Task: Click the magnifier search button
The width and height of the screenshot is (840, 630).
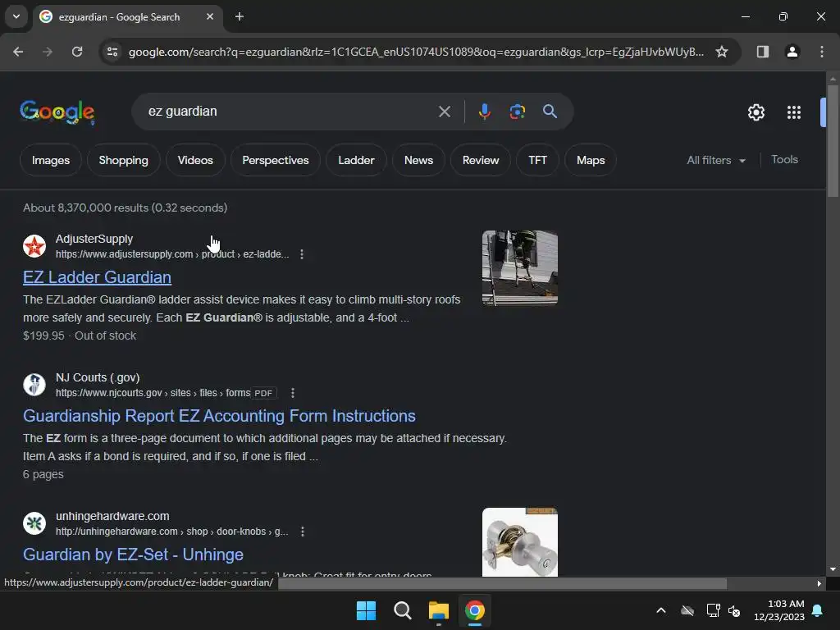Action: pyautogui.click(x=550, y=112)
